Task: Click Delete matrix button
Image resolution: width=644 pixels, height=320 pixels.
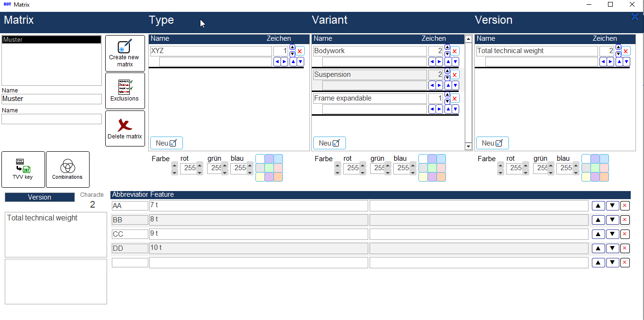Action: tap(125, 128)
